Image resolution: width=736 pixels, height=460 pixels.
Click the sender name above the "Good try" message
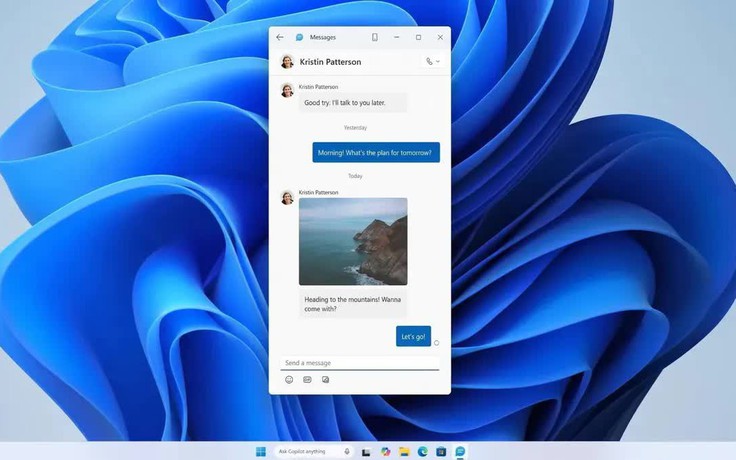click(x=318, y=87)
